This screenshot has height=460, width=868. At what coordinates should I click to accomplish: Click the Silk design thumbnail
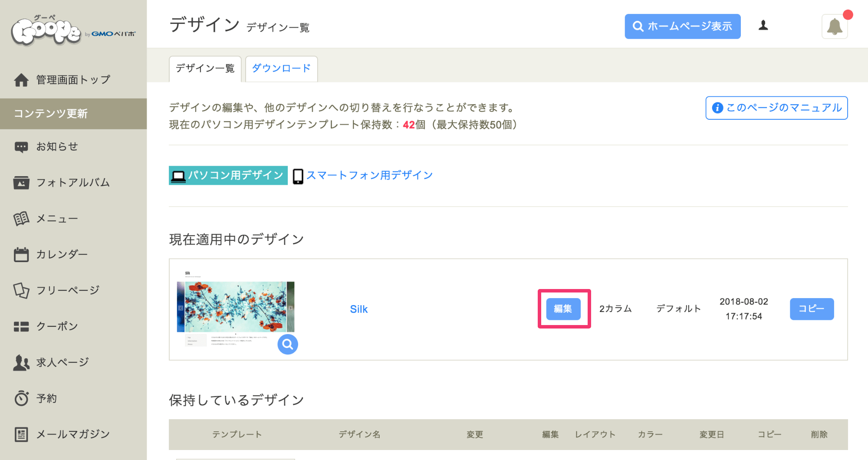click(236, 309)
